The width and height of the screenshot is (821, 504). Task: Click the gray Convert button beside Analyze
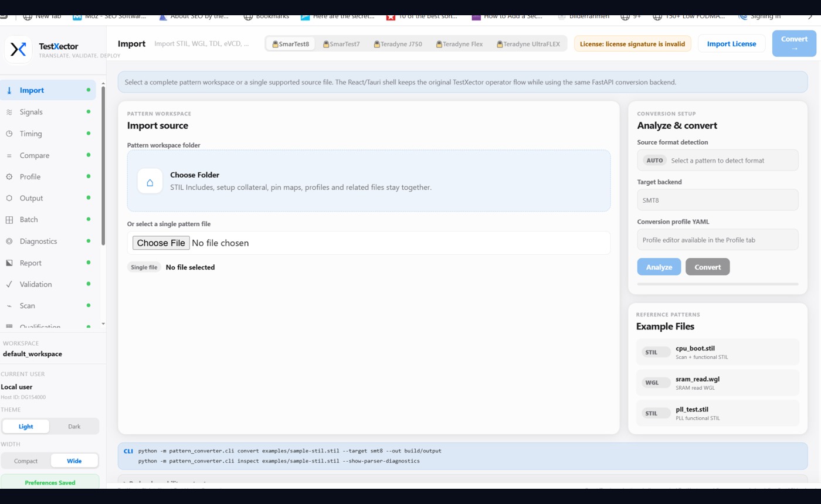(x=707, y=267)
